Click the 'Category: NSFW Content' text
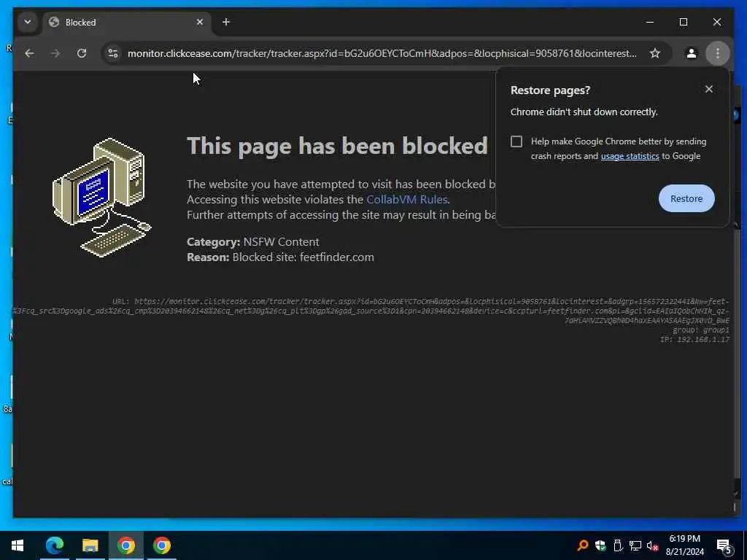This screenshot has width=747, height=560. click(x=253, y=242)
